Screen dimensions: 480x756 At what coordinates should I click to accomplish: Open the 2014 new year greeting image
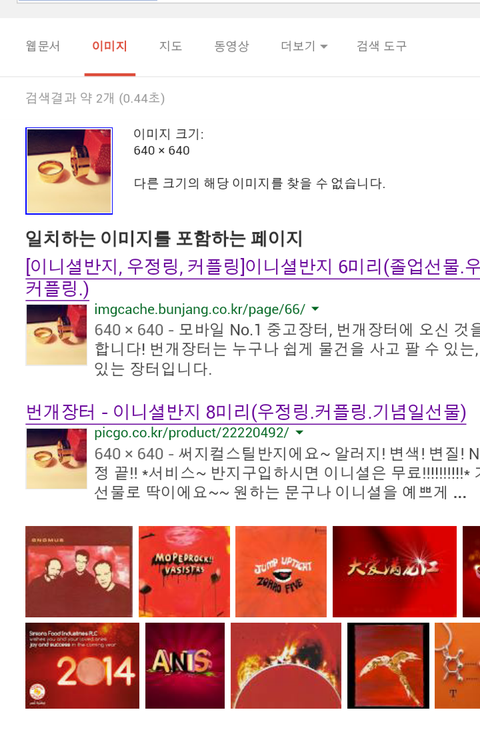pyautogui.click(x=82, y=665)
